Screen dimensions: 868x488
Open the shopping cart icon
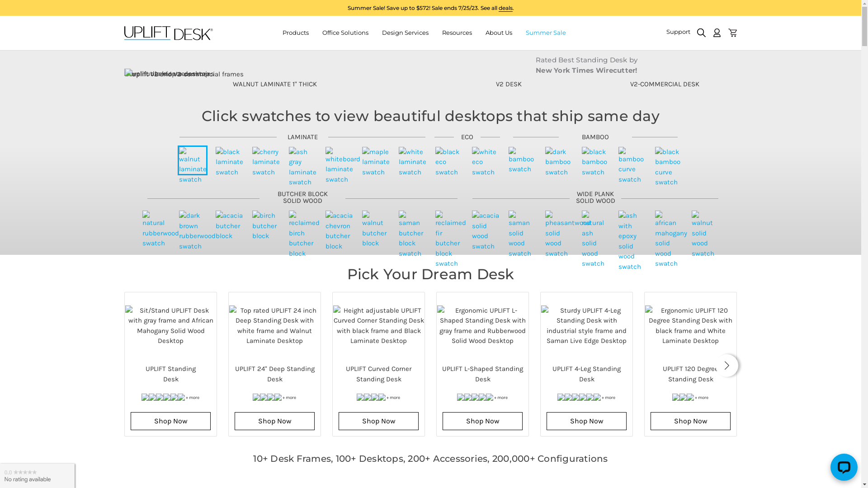[733, 33]
